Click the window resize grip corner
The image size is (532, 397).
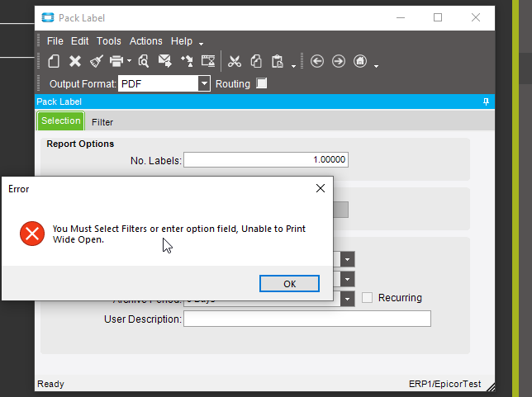click(x=491, y=387)
